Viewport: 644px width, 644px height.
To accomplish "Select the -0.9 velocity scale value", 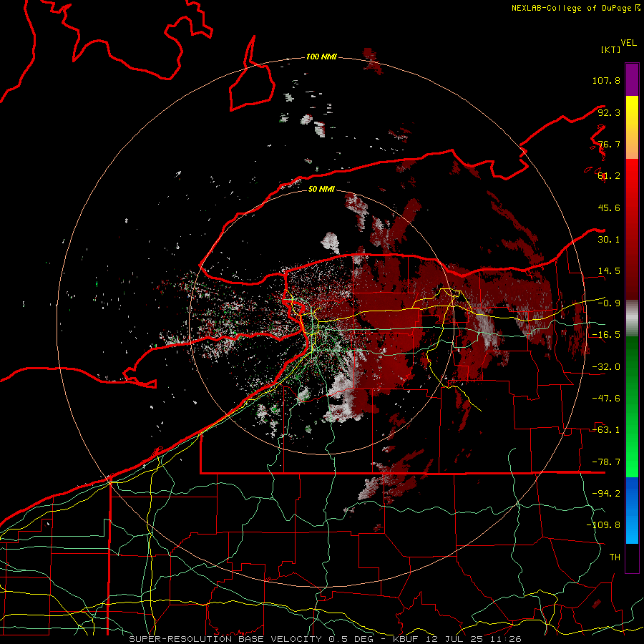I will (609, 303).
